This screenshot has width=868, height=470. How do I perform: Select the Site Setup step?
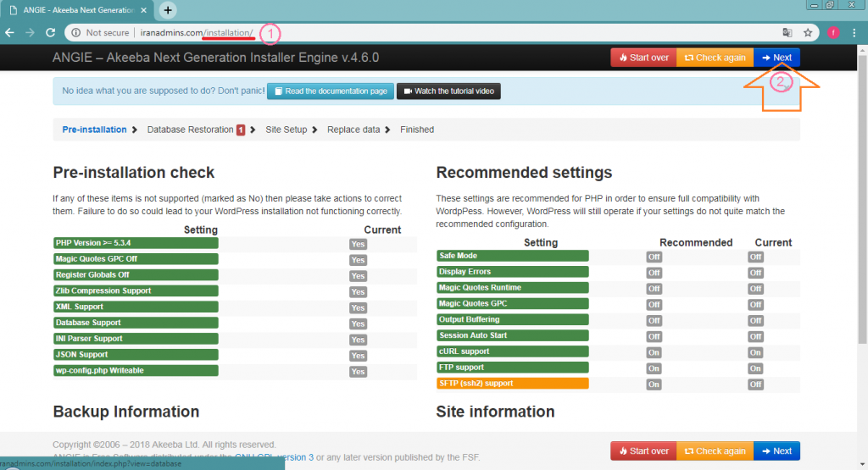[x=287, y=130]
